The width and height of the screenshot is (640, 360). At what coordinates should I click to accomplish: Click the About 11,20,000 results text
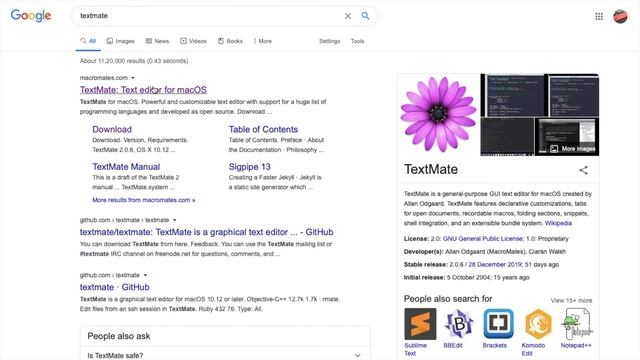coord(134,61)
